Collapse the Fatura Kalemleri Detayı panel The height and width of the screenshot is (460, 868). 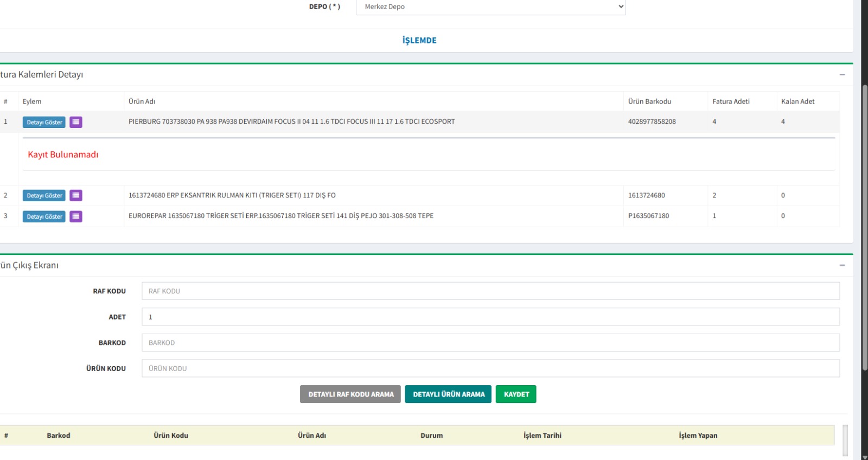[x=842, y=74]
